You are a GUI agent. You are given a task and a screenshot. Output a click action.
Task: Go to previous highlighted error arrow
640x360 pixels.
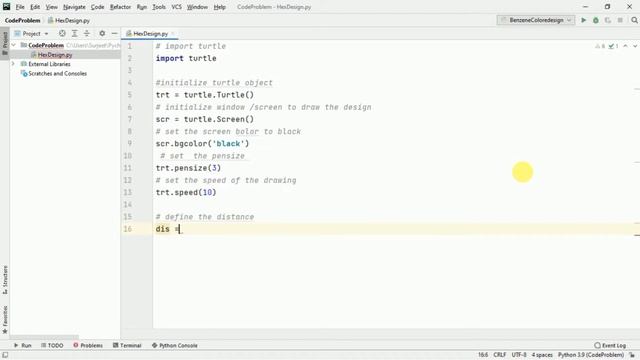[625, 46]
